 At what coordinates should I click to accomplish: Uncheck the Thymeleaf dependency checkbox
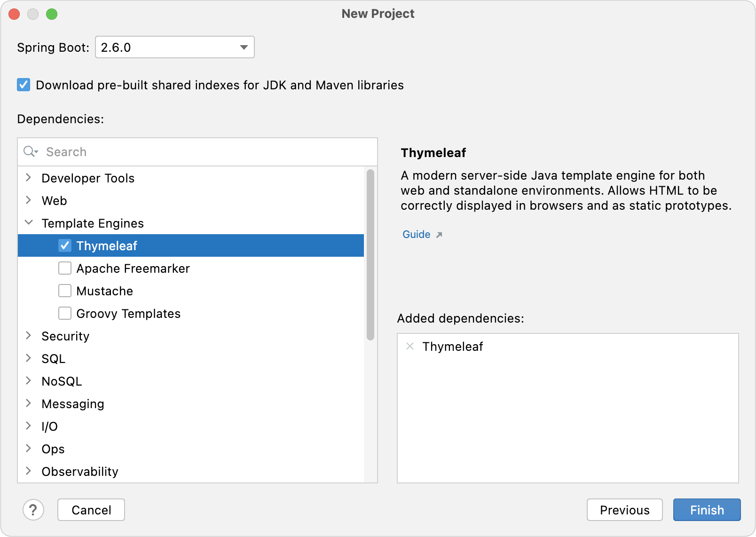[x=65, y=245]
